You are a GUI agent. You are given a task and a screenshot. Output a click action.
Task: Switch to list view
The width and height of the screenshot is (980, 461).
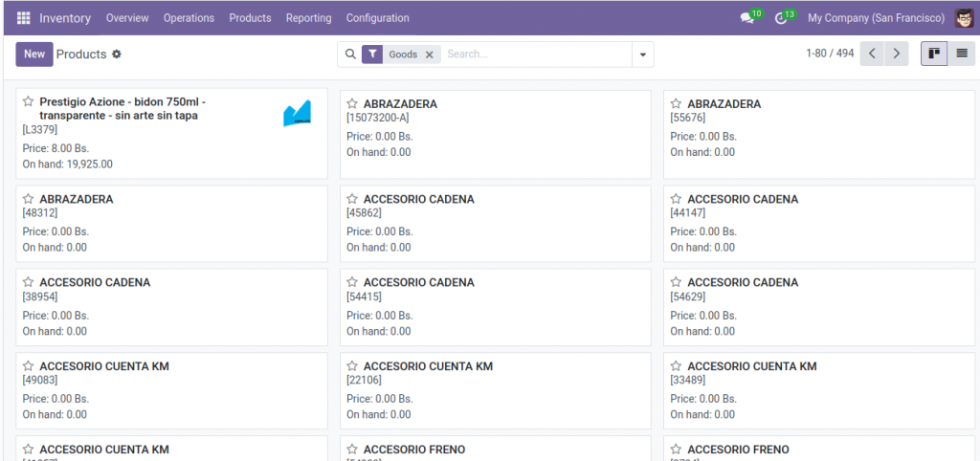(x=962, y=54)
